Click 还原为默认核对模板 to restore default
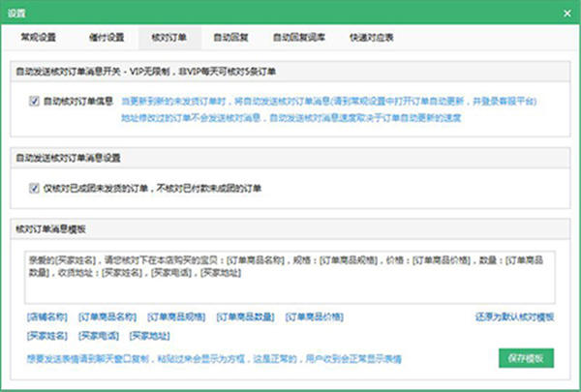This screenshot has height=392, width=581. 515,317
